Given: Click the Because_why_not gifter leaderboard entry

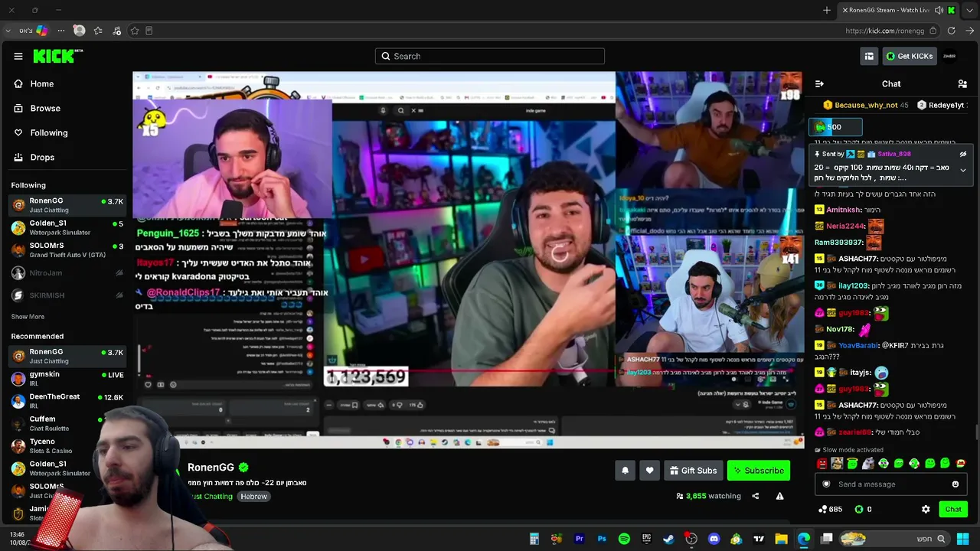Looking at the screenshot, I should click(x=865, y=105).
